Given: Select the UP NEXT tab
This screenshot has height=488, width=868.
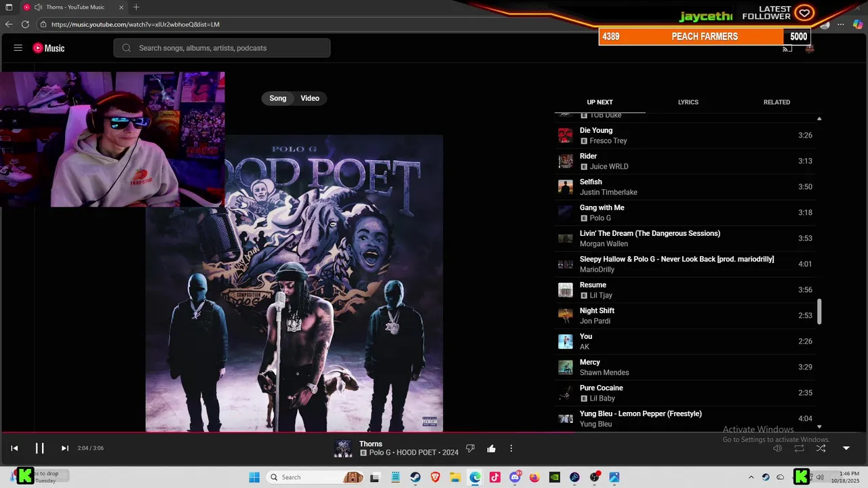Looking at the screenshot, I should [600, 102].
